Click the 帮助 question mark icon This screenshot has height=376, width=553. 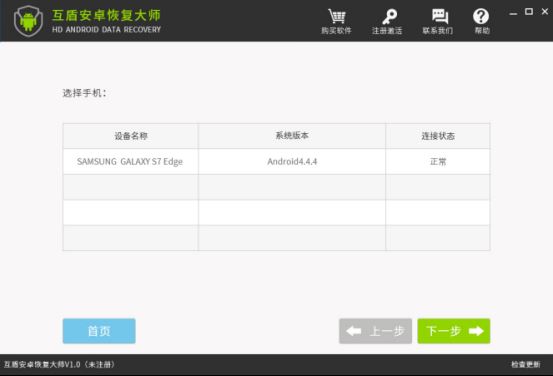pyautogui.click(x=481, y=16)
